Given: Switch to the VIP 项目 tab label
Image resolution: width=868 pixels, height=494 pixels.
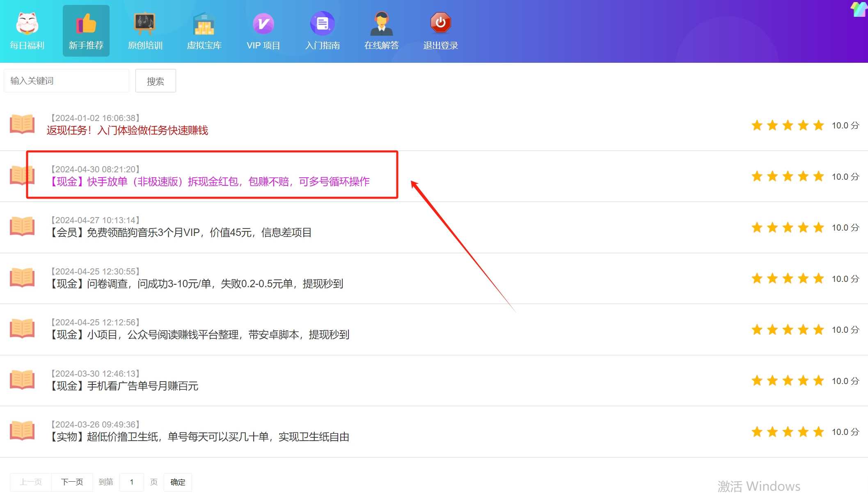Looking at the screenshot, I should (263, 46).
